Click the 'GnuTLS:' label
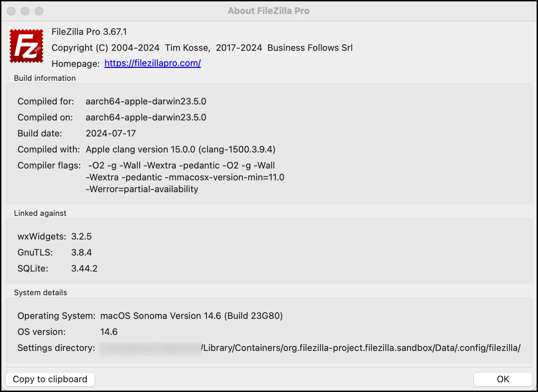 pos(35,252)
